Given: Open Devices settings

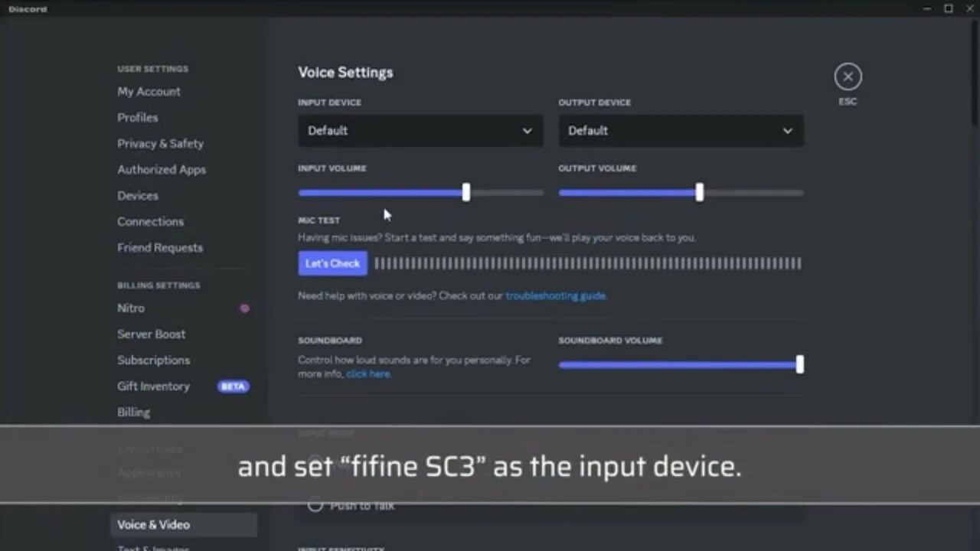Looking at the screenshot, I should pyautogui.click(x=138, y=195).
